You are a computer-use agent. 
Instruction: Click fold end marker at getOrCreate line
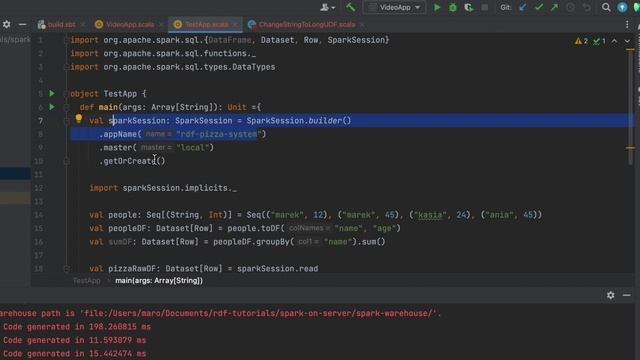pos(66,161)
